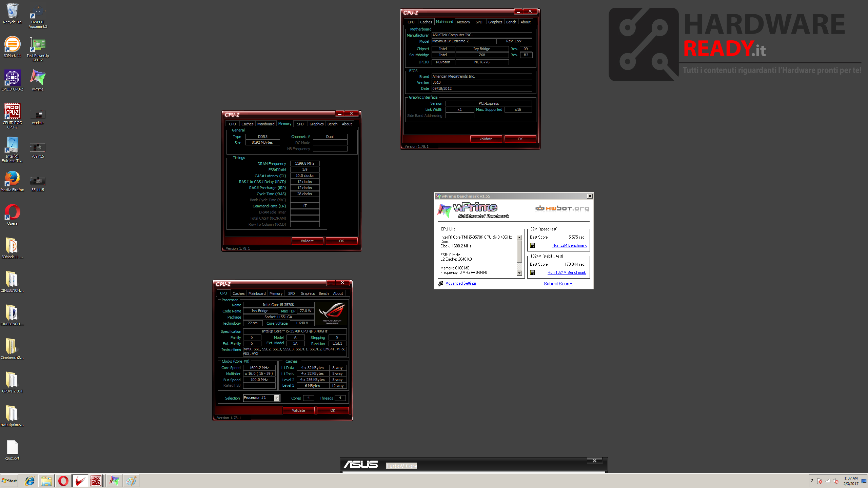
Task: Open the GPUPI 2.3.4 folder
Action: [x=12, y=383]
